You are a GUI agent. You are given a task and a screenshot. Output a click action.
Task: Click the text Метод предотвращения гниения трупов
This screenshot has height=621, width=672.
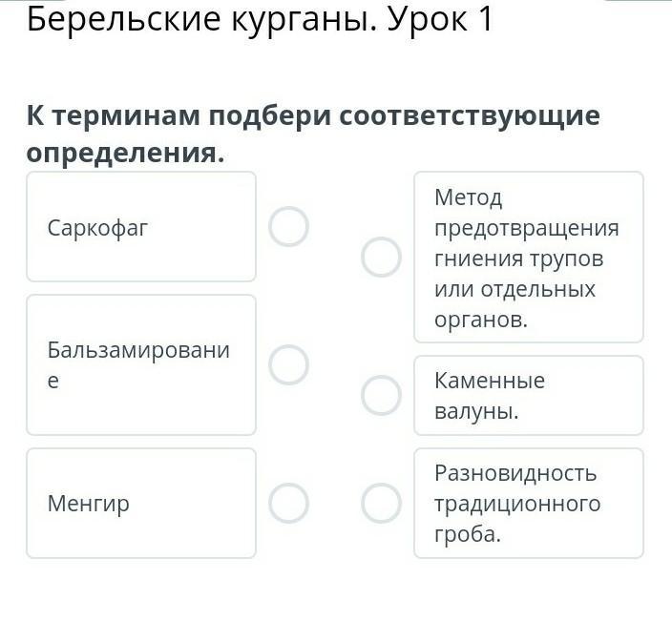tap(526, 243)
